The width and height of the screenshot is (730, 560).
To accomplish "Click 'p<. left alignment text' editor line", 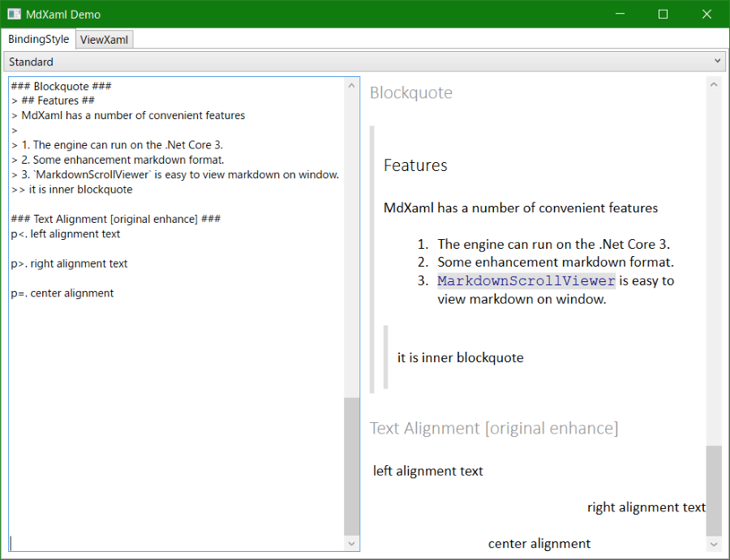I will tap(65, 234).
